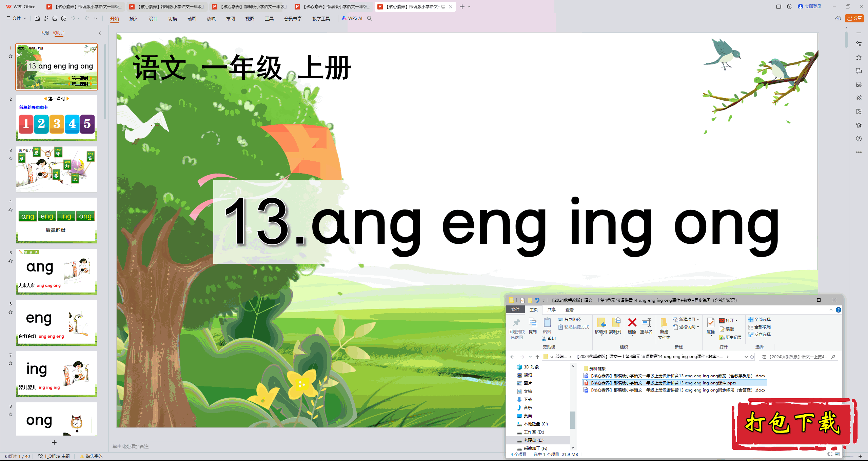Open the Design ribbon tab
The height and width of the screenshot is (461, 868).
153,19
